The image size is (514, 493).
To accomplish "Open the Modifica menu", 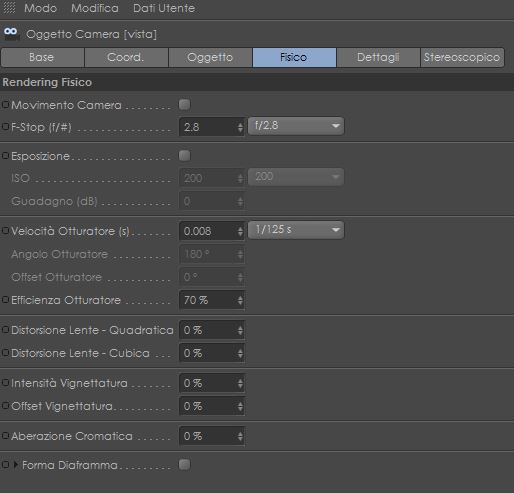I will coord(95,8).
